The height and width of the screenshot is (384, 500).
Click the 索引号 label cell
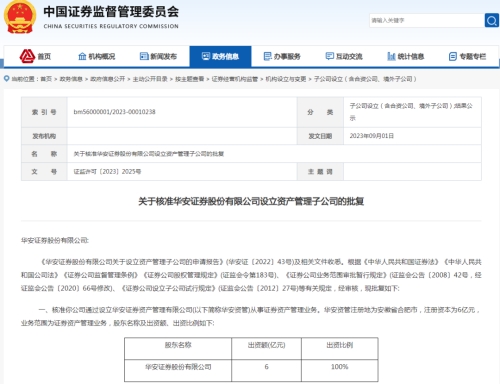coord(44,112)
